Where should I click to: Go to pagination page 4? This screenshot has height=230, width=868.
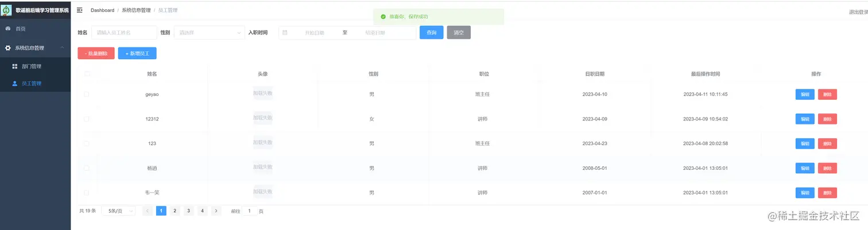point(203,211)
